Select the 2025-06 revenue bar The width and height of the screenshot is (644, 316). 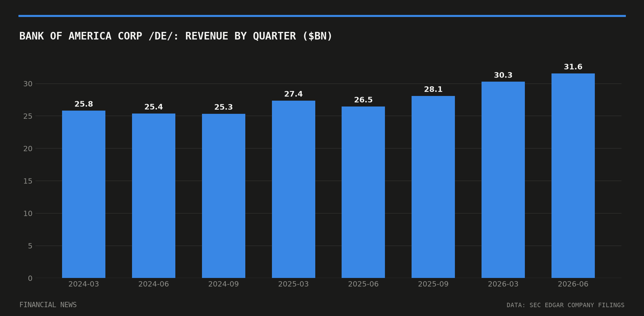tap(363, 192)
